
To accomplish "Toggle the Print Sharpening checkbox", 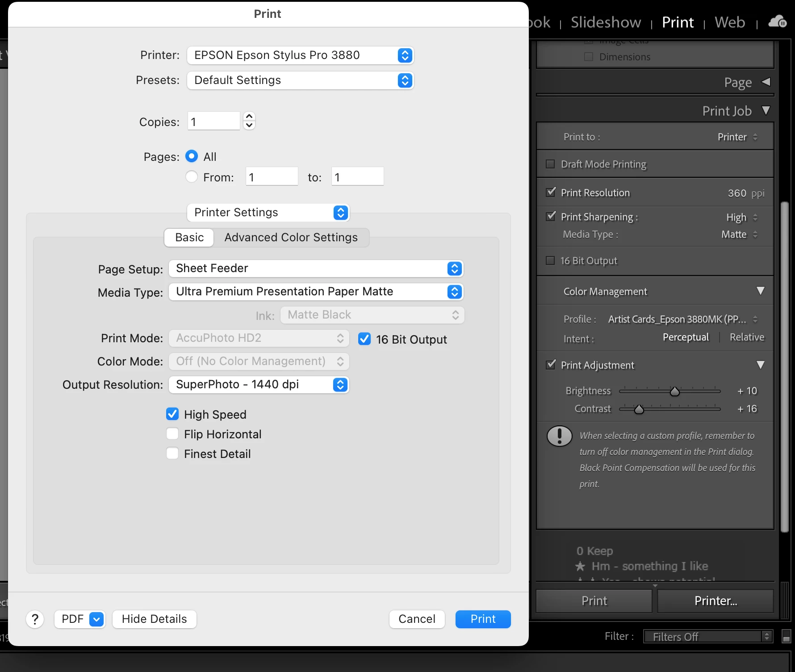I will coord(551,216).
